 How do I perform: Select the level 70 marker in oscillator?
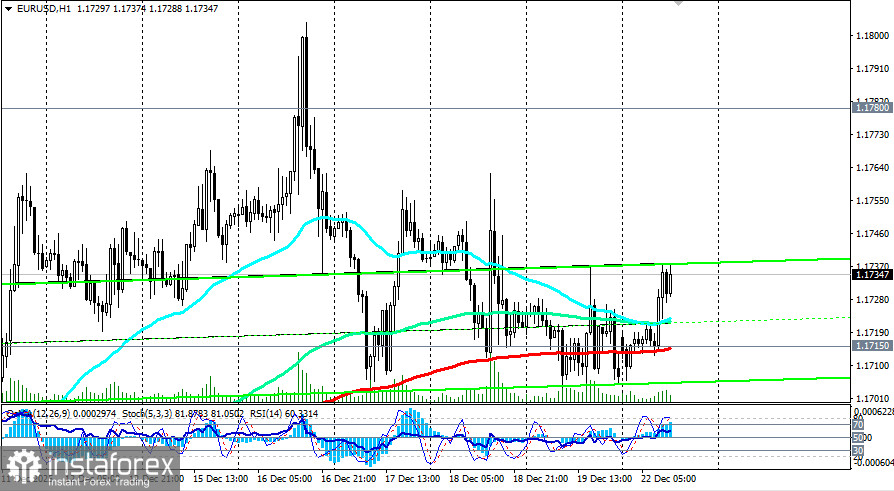pos(858,425)
